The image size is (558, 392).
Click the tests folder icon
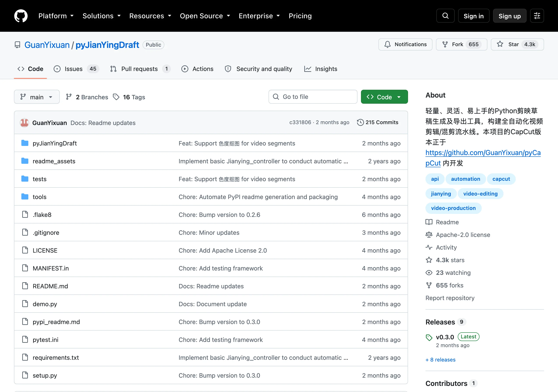pos(25,179)
